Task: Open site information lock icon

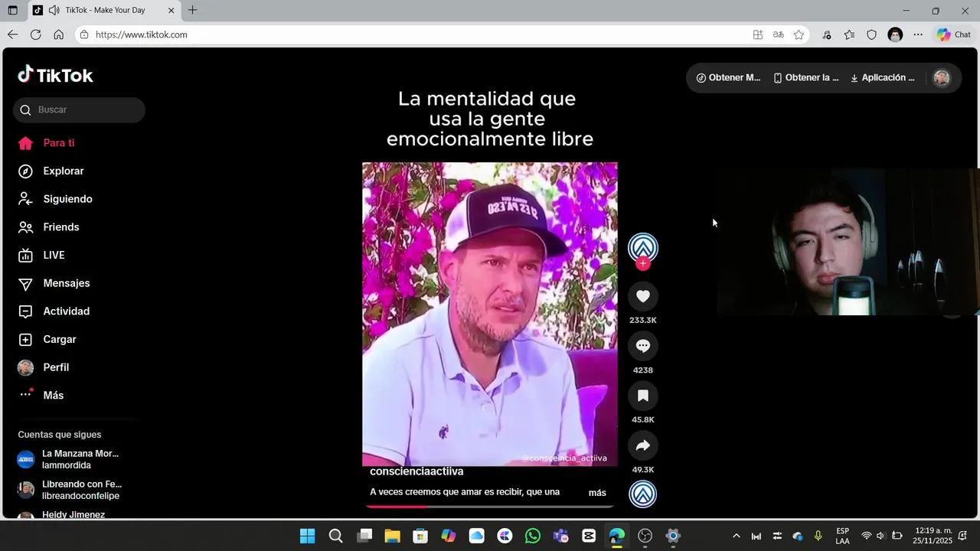Action: click(84, 34)
